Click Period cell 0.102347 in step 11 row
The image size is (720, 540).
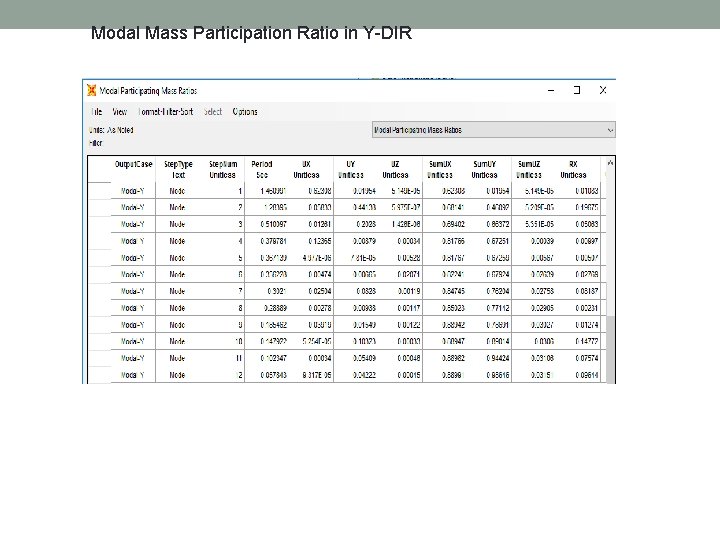coord(267,358)
